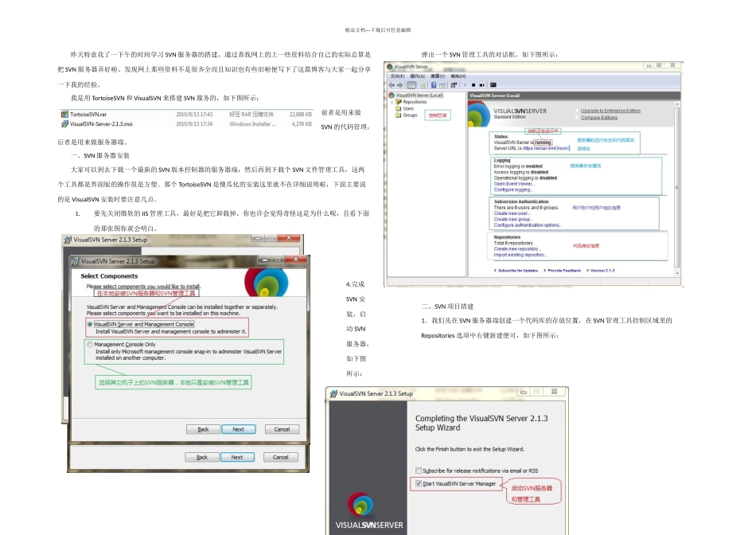Click Provide Feedback link
Screen dimensions: 756x535
click(x=564, y=271)
